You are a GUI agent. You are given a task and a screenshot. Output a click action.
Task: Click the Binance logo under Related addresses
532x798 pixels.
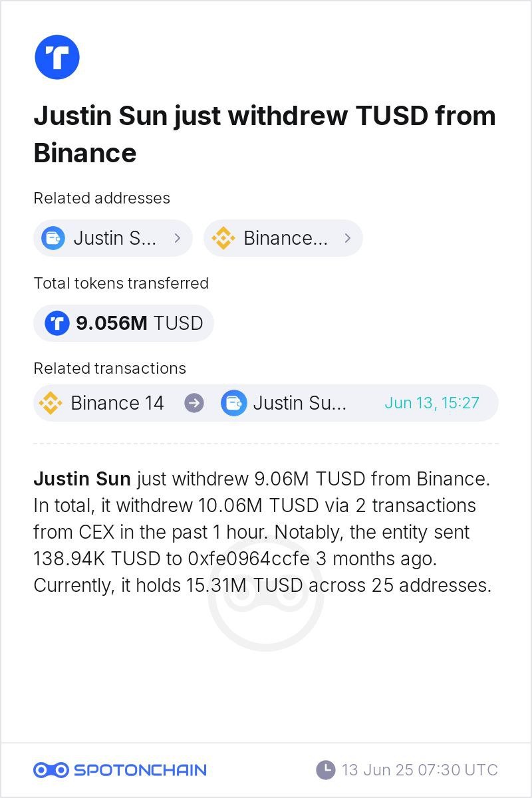click(223, 238)
